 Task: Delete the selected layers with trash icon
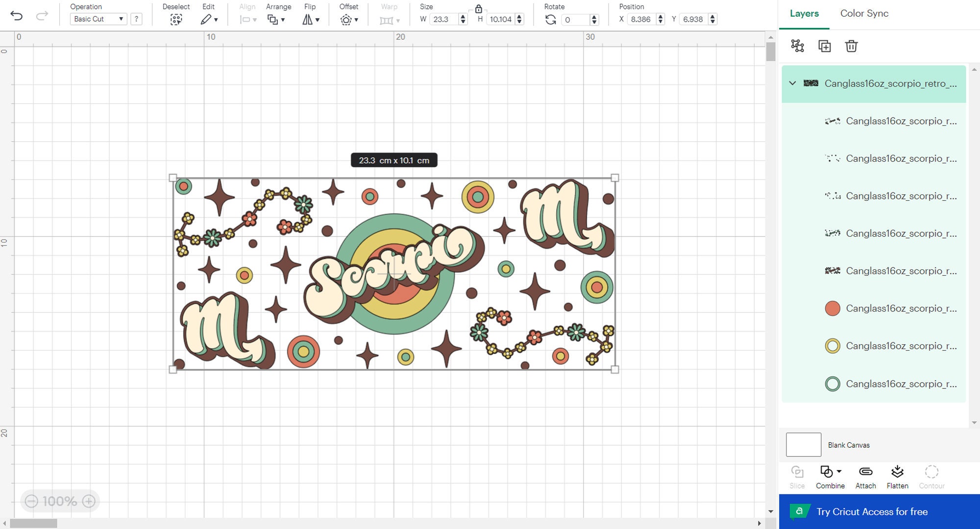[851, 46]
